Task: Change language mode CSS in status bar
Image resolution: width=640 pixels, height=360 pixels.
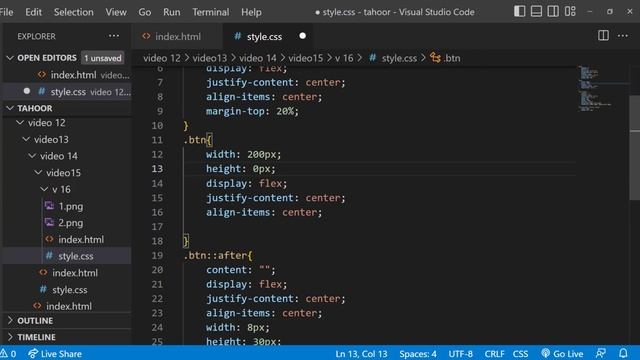Action: 520,353
